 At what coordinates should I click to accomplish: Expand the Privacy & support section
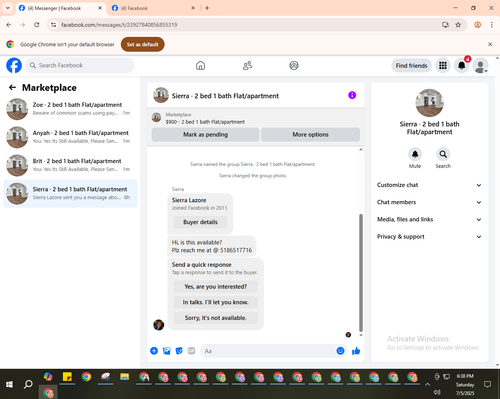[x=429, y=237]
